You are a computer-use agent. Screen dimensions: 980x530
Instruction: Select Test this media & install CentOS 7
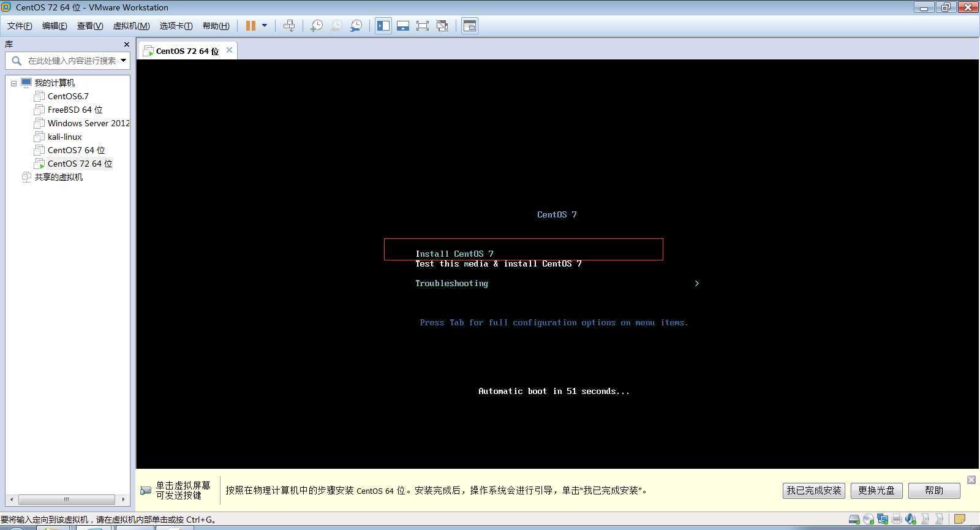(499, 263)
